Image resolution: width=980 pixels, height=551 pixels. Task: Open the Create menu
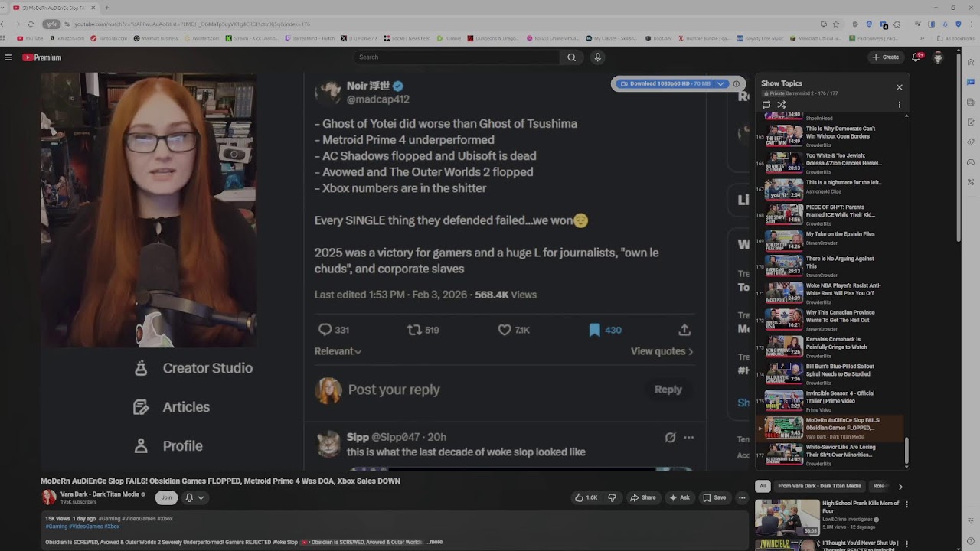pos(886,57)
